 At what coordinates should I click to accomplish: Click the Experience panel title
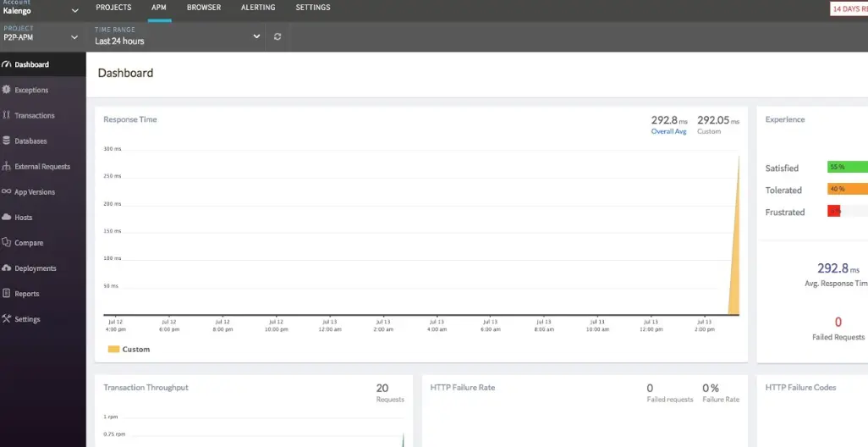click(785, 119)
